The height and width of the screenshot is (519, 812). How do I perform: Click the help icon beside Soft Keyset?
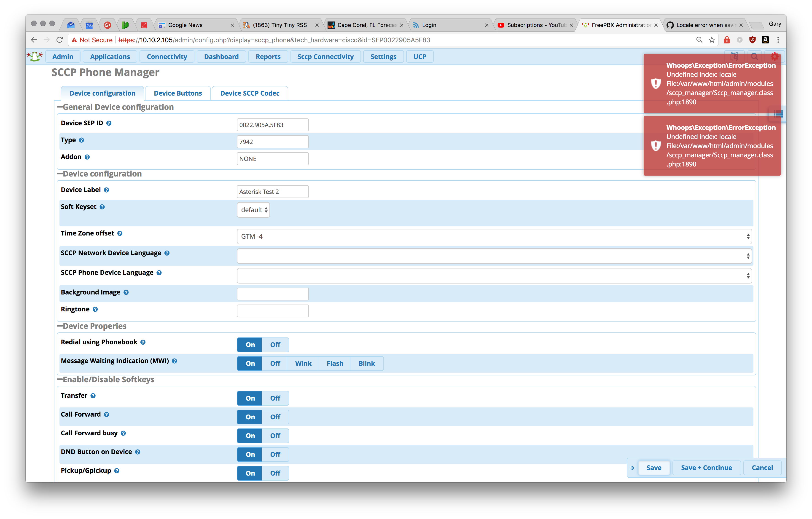pos(102,207)
